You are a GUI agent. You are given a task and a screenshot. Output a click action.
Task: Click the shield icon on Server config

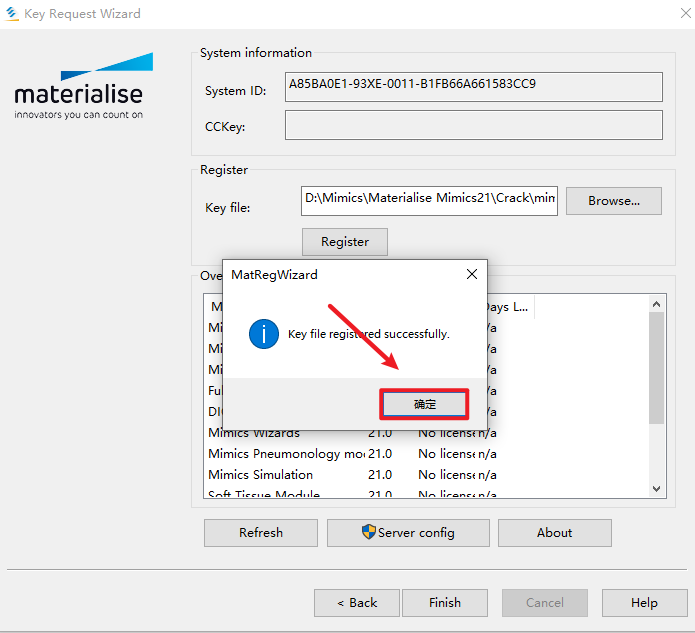[x=369, y=532]
